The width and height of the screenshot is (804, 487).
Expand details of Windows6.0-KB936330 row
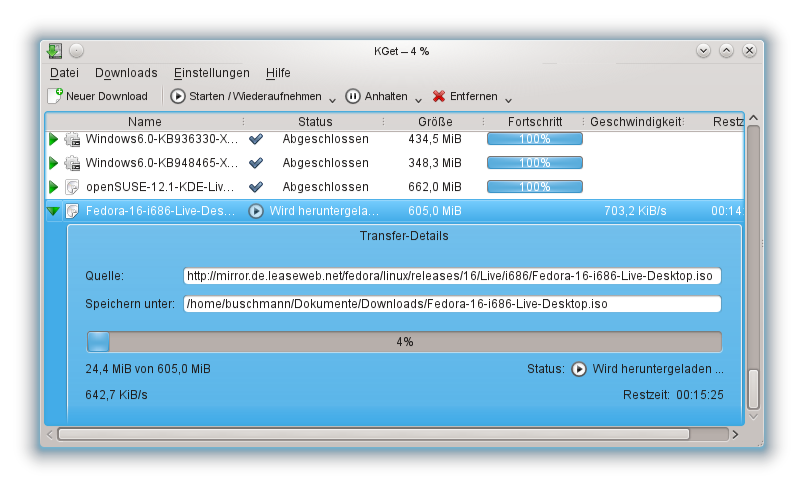point(53,139)
